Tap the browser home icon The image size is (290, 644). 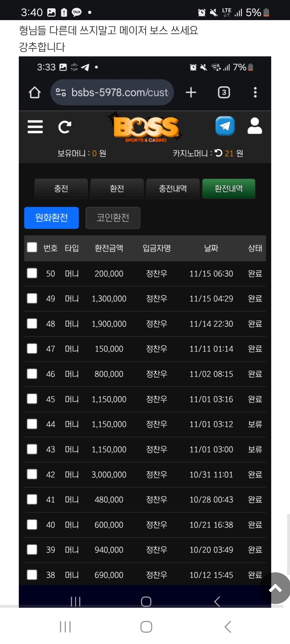(35, 93)
